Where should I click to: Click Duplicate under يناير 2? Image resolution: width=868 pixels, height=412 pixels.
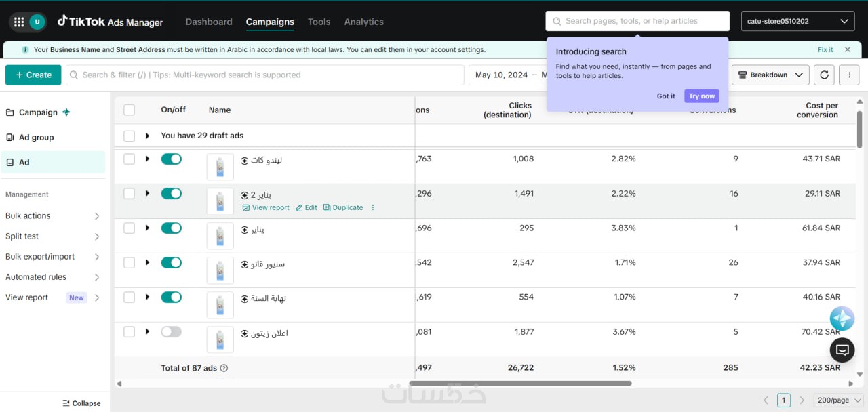(343, 208)
